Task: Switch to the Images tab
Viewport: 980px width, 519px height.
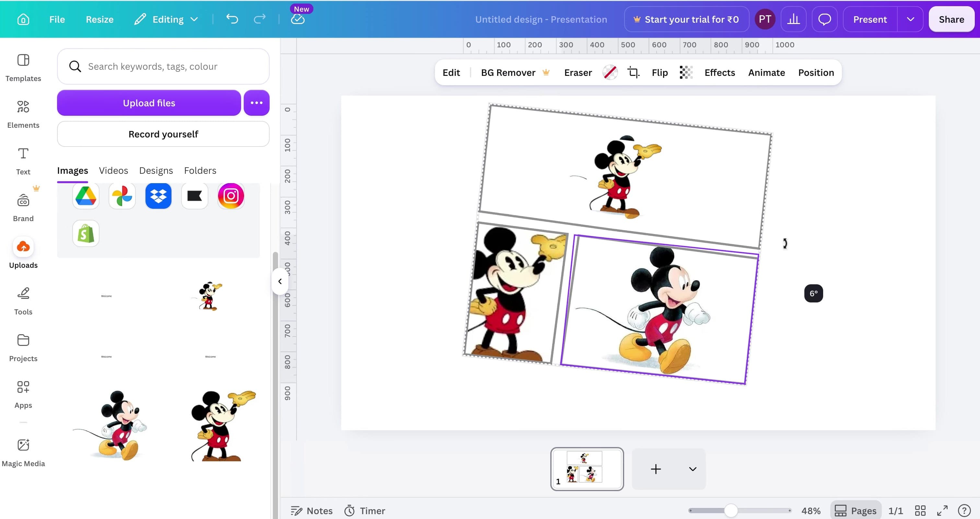Action: [x=72, y=171]
